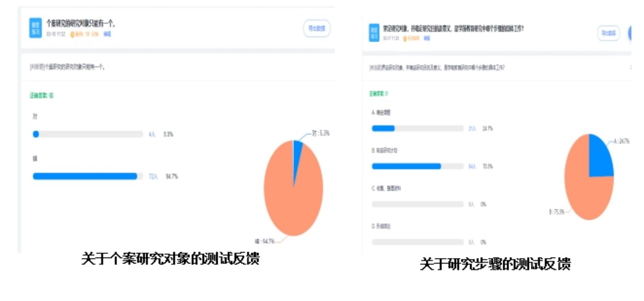Click the orange status icon in right panel

pyautogui.click(x=405, y=39)
